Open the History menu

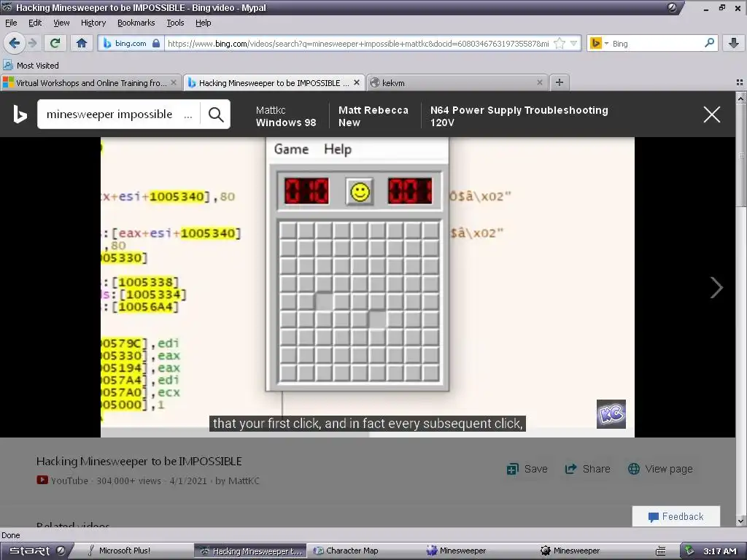click(x=93, y=23)
